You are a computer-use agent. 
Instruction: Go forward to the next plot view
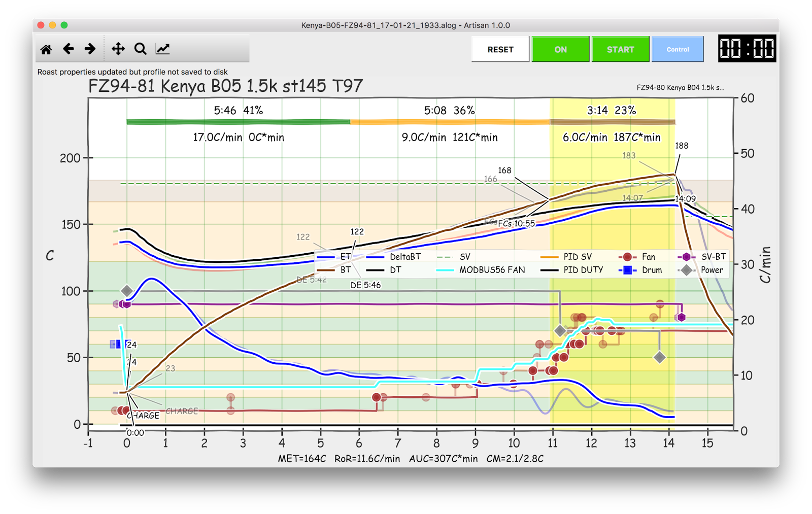point(90,49)
